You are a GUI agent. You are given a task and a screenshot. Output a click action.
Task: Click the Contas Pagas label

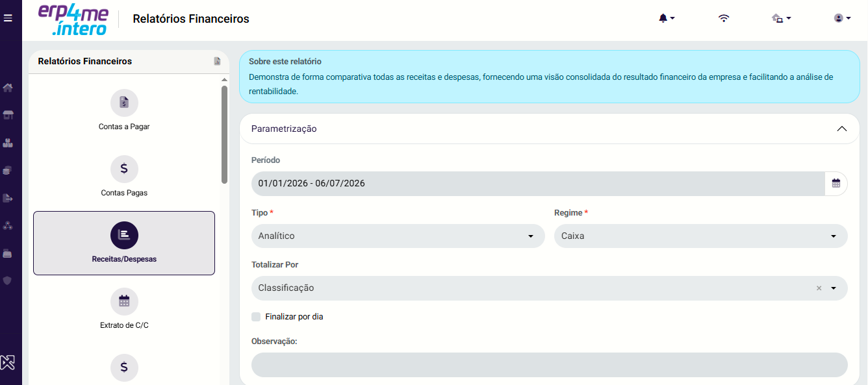(x=124, y=193)
